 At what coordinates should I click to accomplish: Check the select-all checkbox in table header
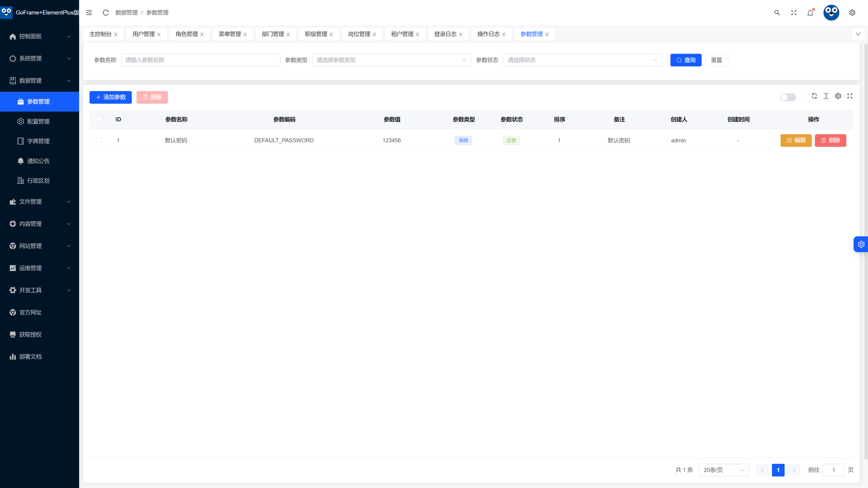(x=99, y=119)
